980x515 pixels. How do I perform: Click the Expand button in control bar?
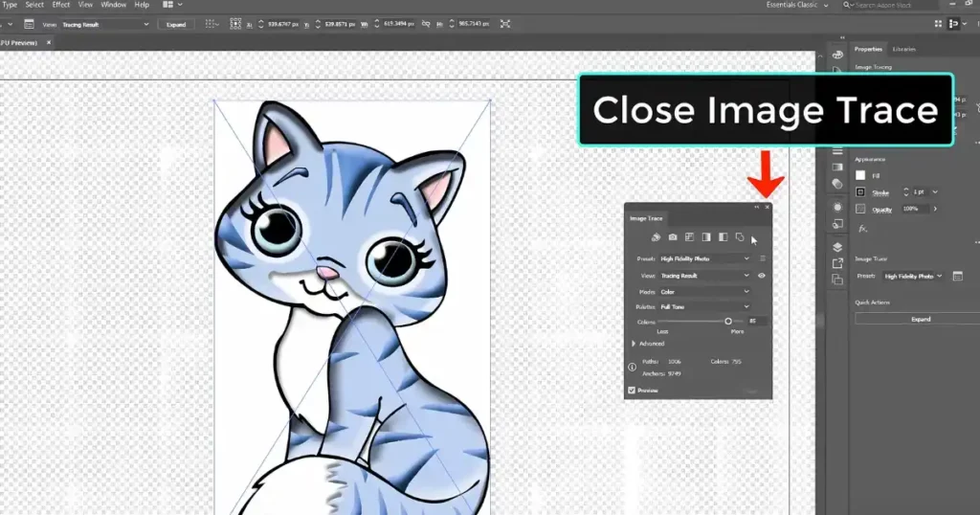tap(176, 24)
